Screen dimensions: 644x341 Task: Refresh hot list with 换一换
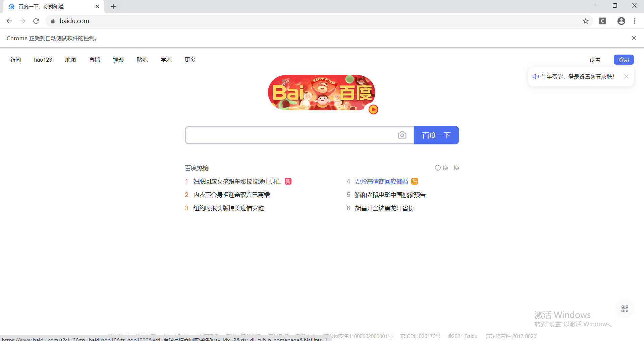(447, 168)
